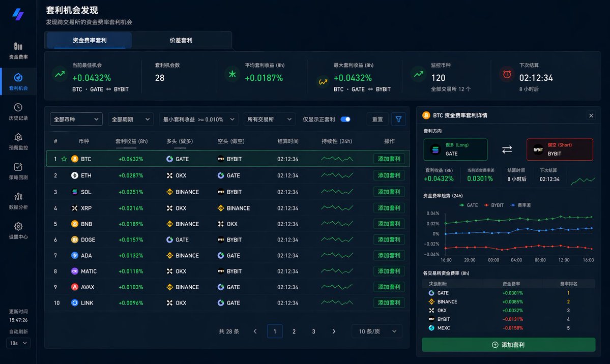The image size is (610, 364).
Task: Select the 做空 (Short) BYBIT card
Action: point(560,149)
